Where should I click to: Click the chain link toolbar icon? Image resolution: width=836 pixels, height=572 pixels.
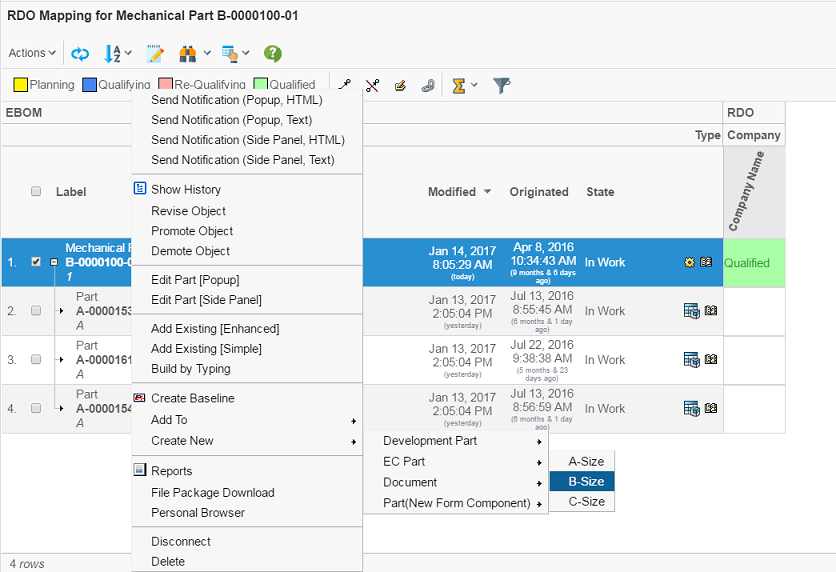(x=428, y=86)
